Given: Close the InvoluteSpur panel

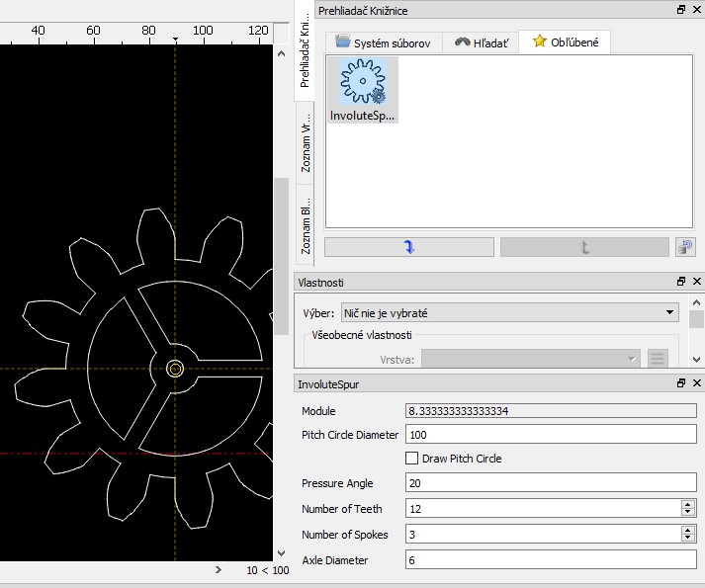Looking at the screenshot, I should click(696, 382).
